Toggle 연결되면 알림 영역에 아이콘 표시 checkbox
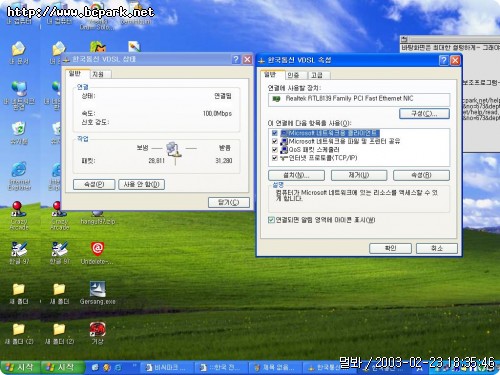Image resolution: width=500 pixels, height=375 pixels. [x=271, y=220]
